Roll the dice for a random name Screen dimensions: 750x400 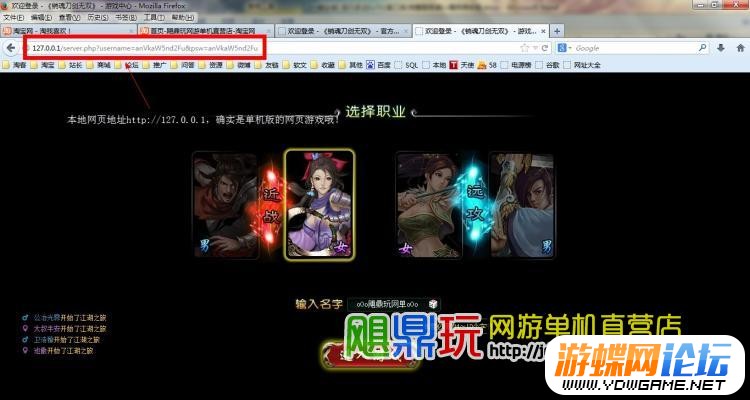pyautogui.click(x=432, y=304)
